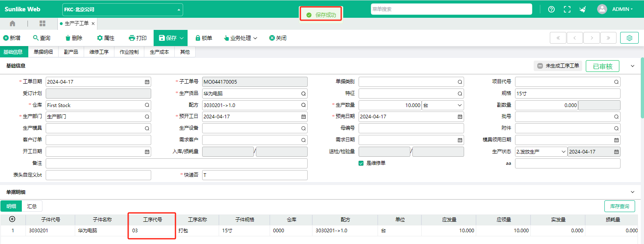This screenshot has width=644, height=244.
Task: Open calendar icon for 预开工日
Action: point(304,117)
